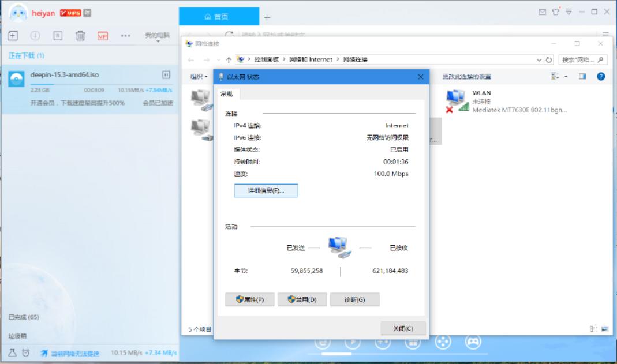617x364 pixels.
Task: Open the game controller icon in bottom dock
Action: pos(473,341)
